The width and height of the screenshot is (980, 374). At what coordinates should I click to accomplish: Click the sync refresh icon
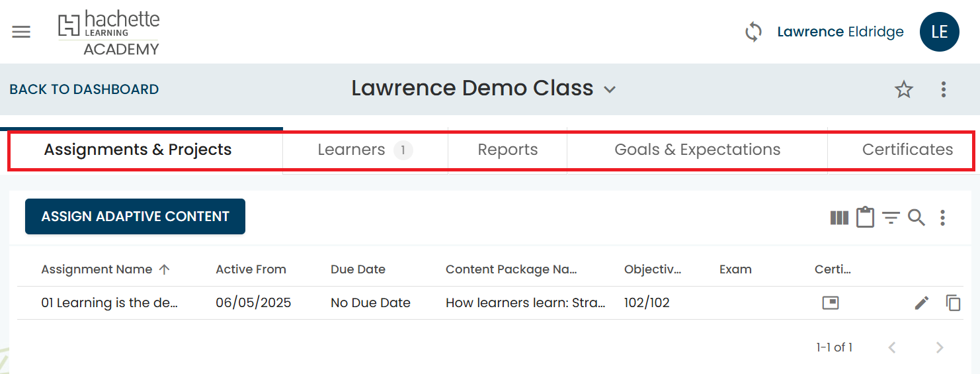753,32
